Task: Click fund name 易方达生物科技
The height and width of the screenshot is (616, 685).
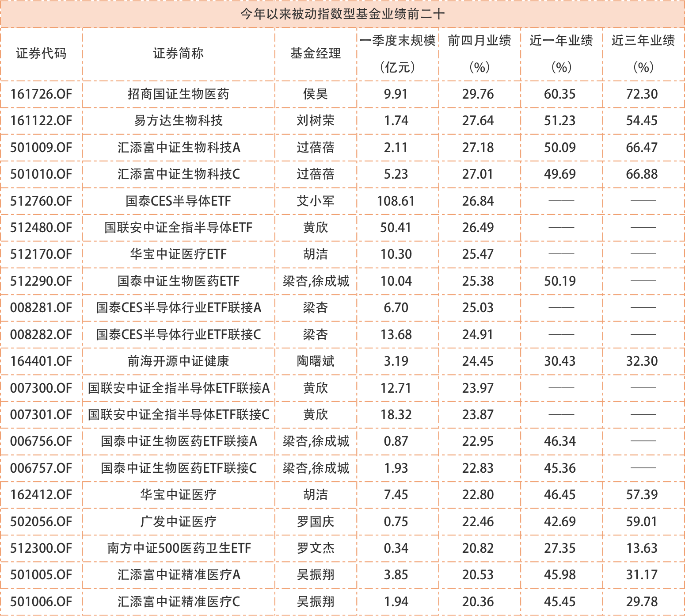Action: coord(178,121)
